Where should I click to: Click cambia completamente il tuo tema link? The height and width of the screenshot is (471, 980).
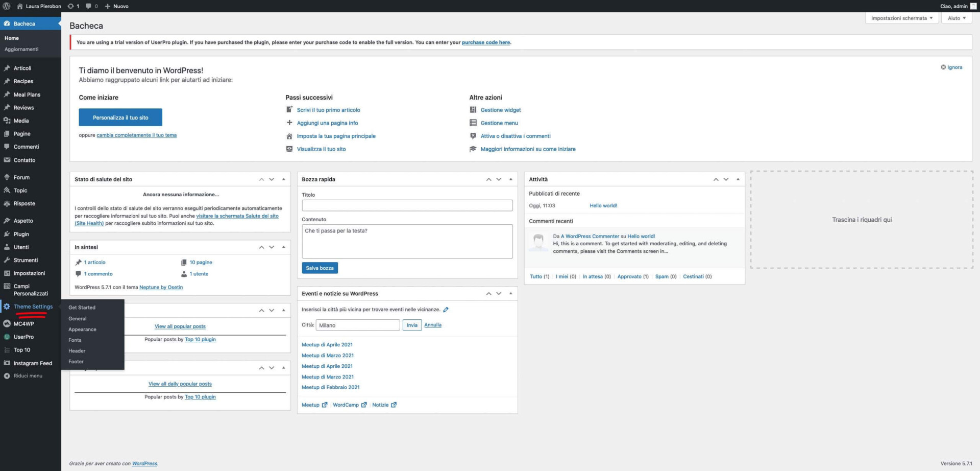tap(137, 135)
